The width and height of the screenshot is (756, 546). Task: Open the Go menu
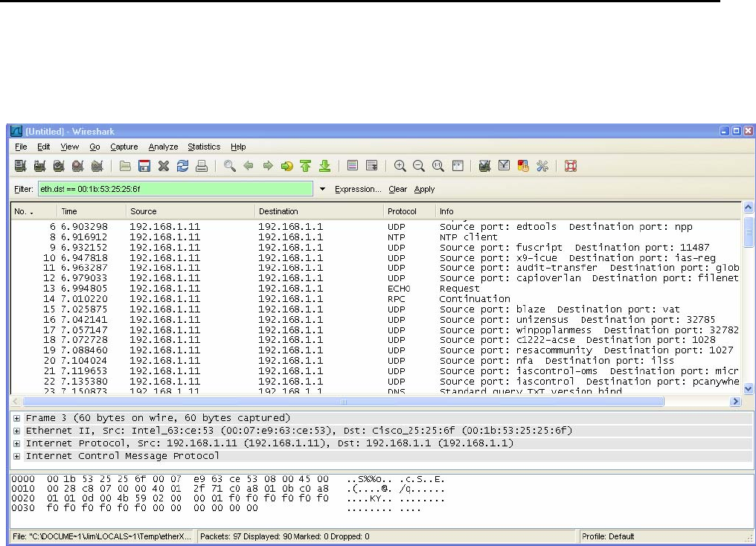tap(94, 147)
